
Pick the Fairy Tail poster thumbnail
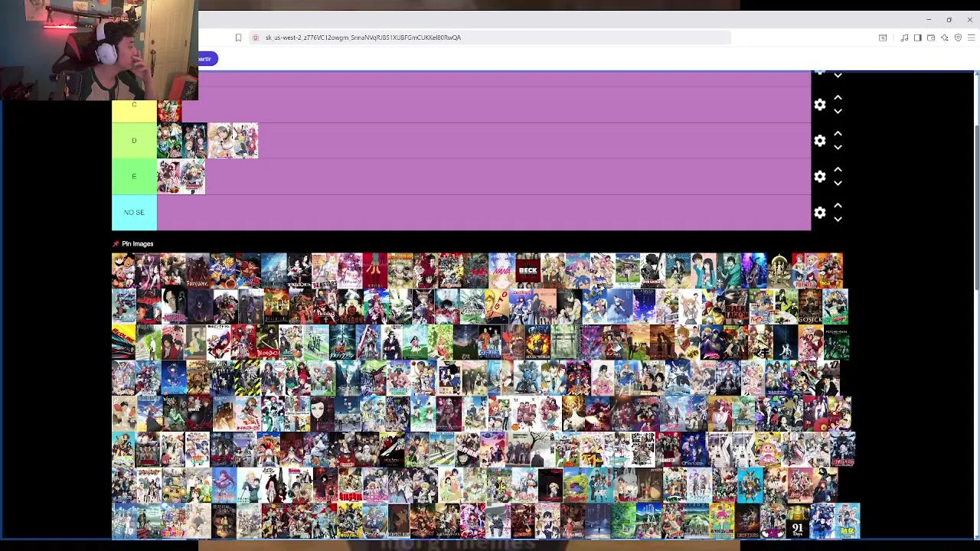click(805, 270)
